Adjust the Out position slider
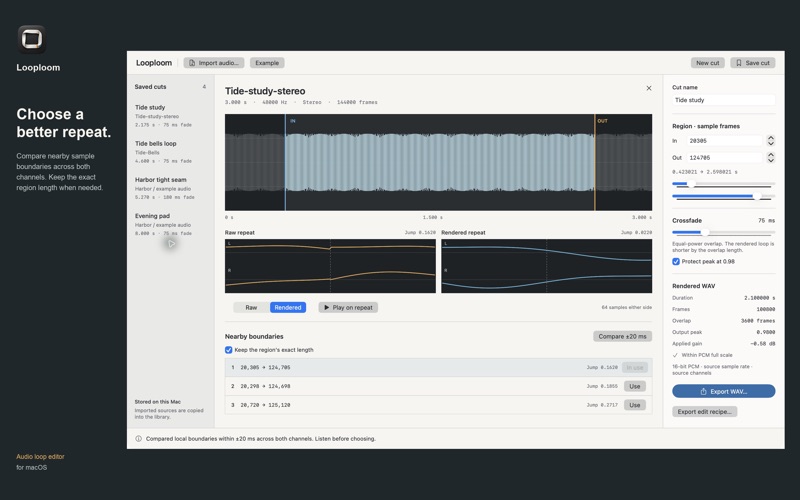The image size is (800, 500). tap(757, 196)
